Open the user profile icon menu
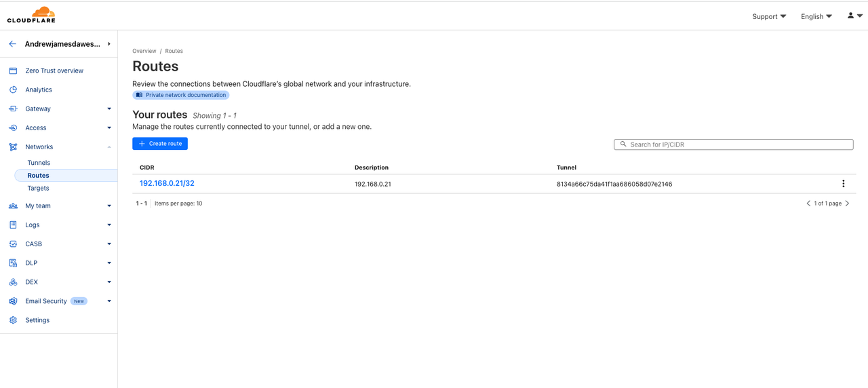The image size is (868, 388). point(854,16)
